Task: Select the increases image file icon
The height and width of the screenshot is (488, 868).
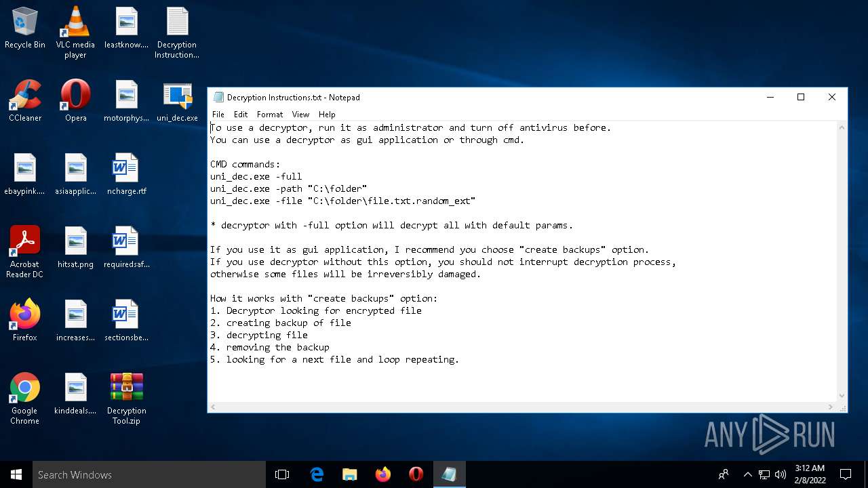Action: 75,321
